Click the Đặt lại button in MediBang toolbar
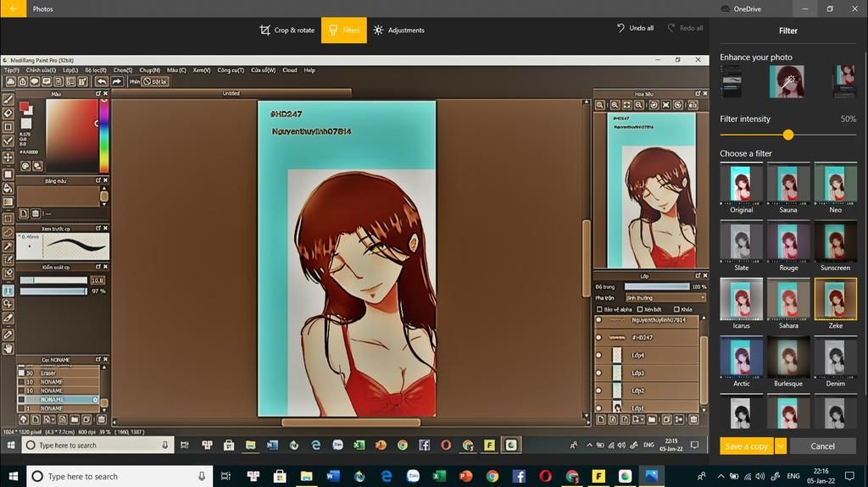 155,81
